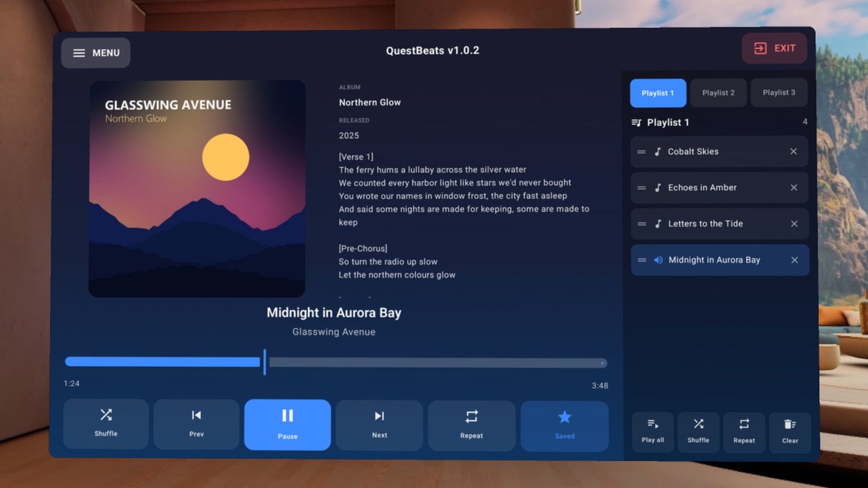Click the drag handle on Midnight in Aurora Bay

point(642,260)
